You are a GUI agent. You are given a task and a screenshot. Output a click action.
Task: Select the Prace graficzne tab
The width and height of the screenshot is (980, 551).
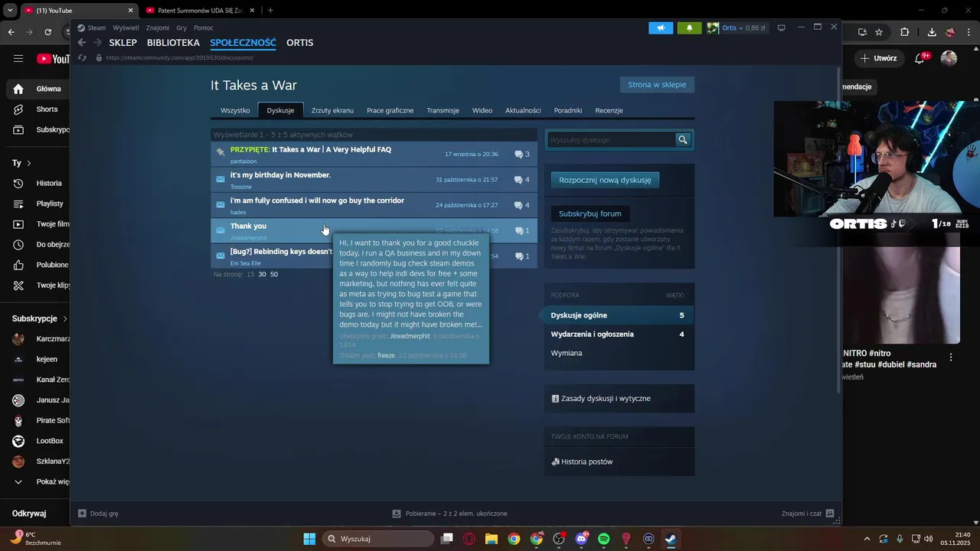390,110
